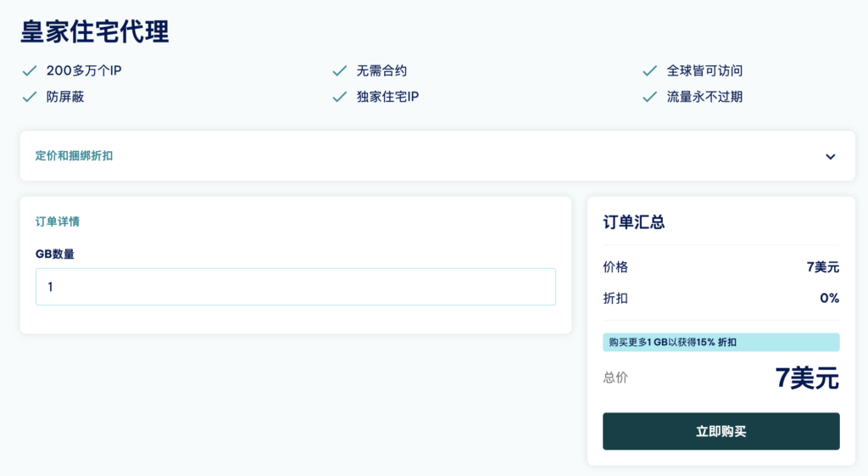Click the 立即购买 button

click(721, 431)
